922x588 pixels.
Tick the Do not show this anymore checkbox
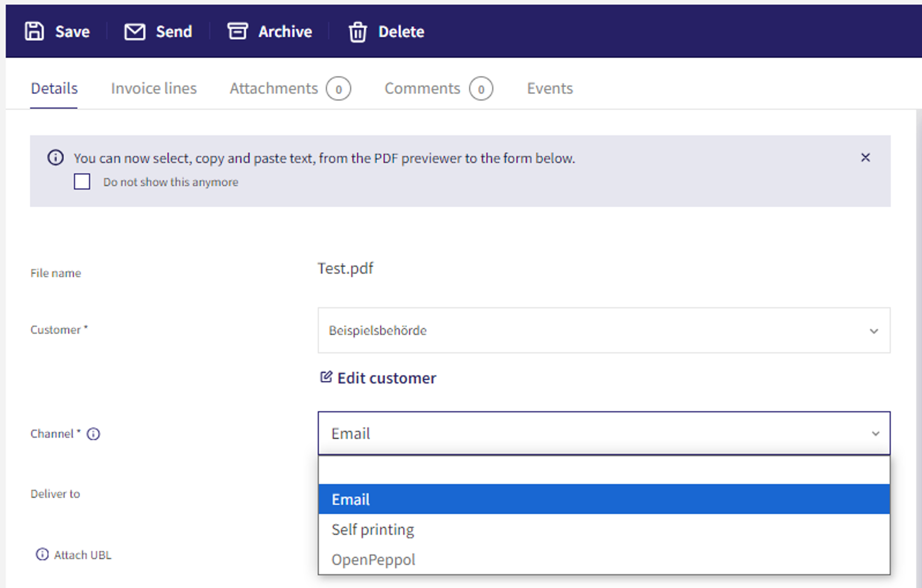tap(82, 182)
